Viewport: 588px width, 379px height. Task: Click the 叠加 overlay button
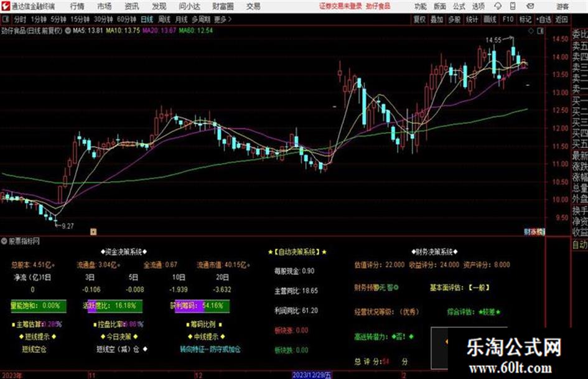pyautogui.click(x=437, y=19)
